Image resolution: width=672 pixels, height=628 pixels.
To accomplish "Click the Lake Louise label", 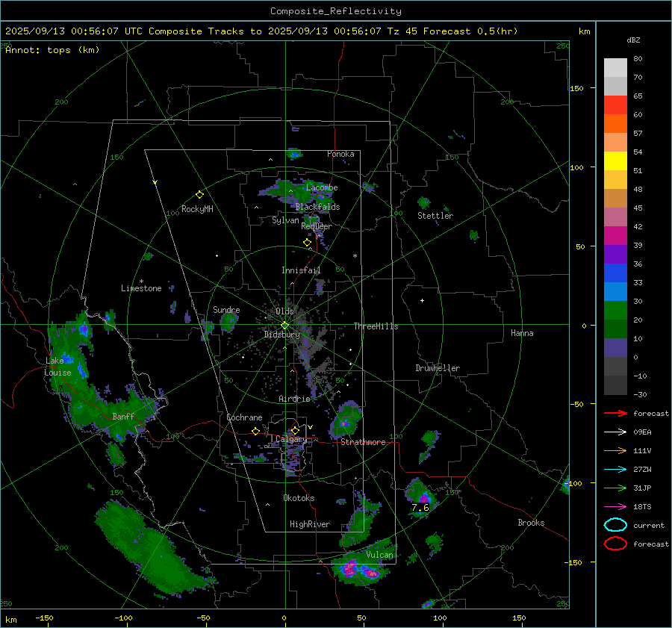I will pyautogui.click(x=57, y=367).
